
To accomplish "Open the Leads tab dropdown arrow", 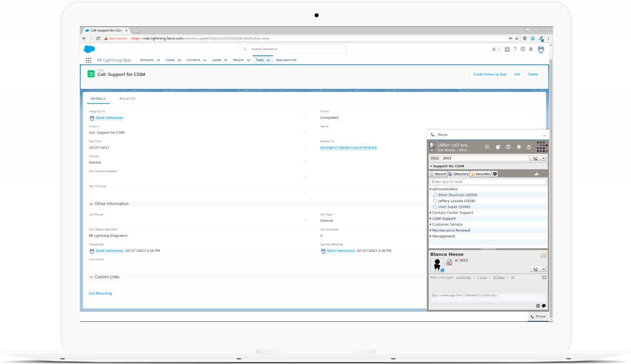I will (x=226, y=60).
